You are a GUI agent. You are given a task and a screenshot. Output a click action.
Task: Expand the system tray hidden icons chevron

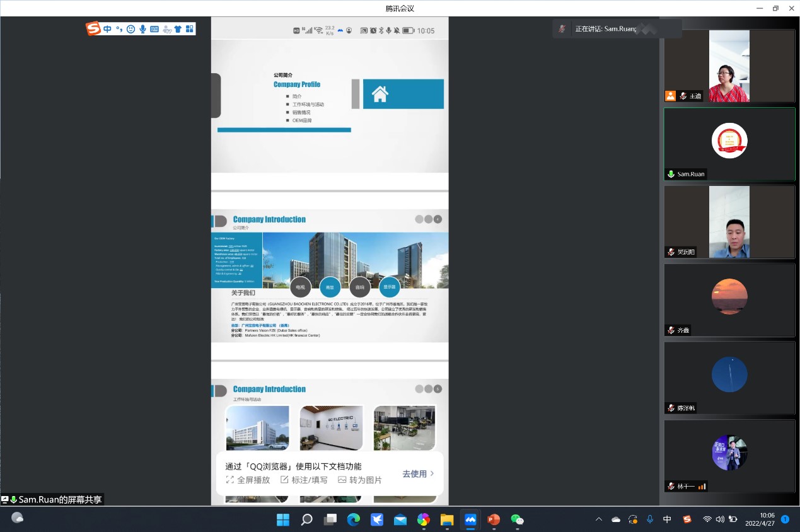599,519
